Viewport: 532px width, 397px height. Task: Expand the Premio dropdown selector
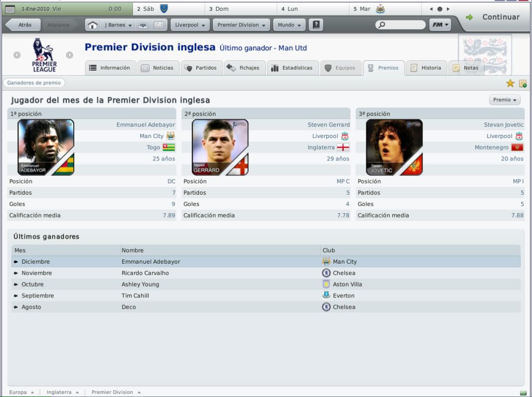[x=504, y=100]
